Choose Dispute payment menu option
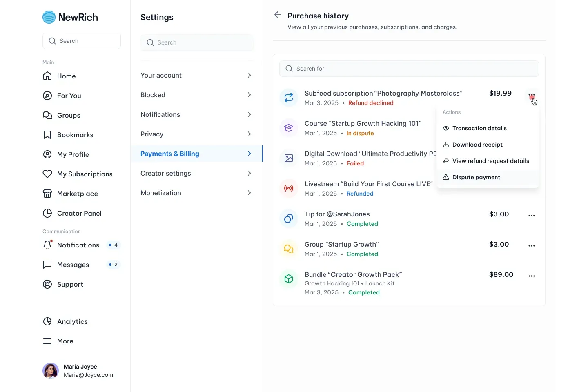Screen dimensions: 588x392 (x=488, y=177)
